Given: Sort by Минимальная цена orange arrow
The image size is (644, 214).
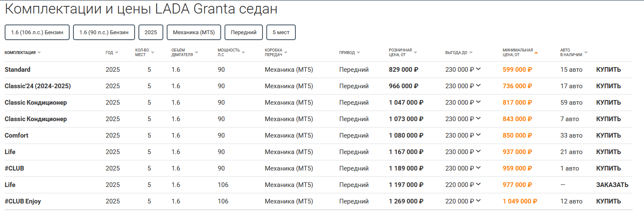Looking at the screenshot, I should 536,53.
